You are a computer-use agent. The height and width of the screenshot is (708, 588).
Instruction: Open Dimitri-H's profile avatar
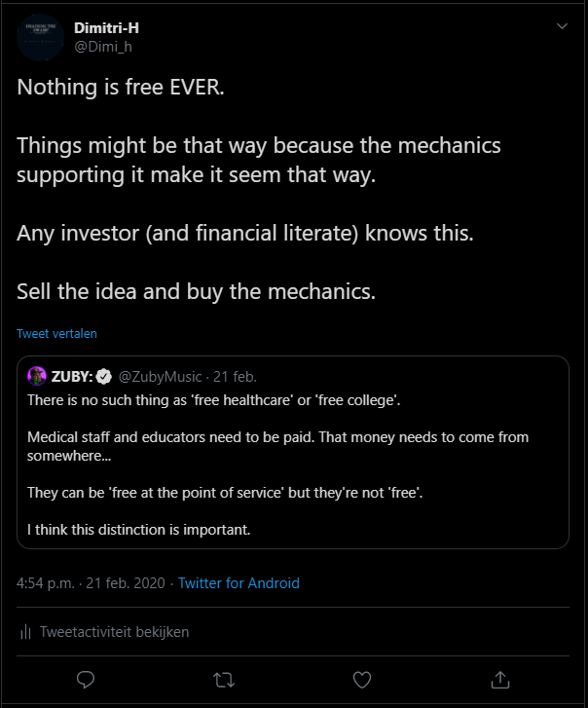click(x=40, y=37)
